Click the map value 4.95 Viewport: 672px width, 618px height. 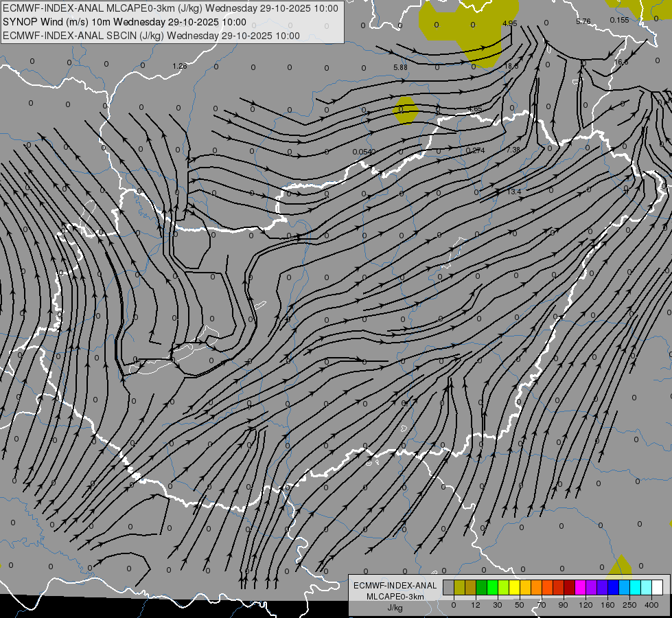509,23
